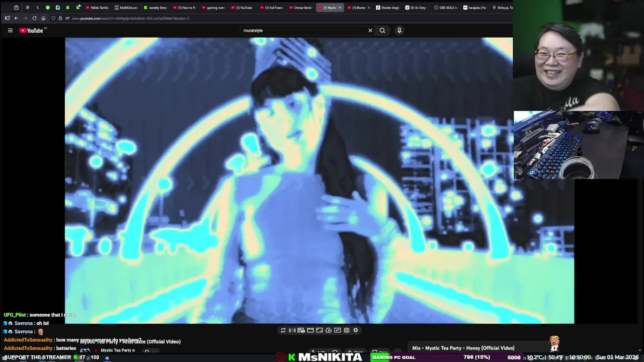This screenshot has height=362, width=644.
Task: Switch to the Full Frame tab
Action: tap(272, 8)
